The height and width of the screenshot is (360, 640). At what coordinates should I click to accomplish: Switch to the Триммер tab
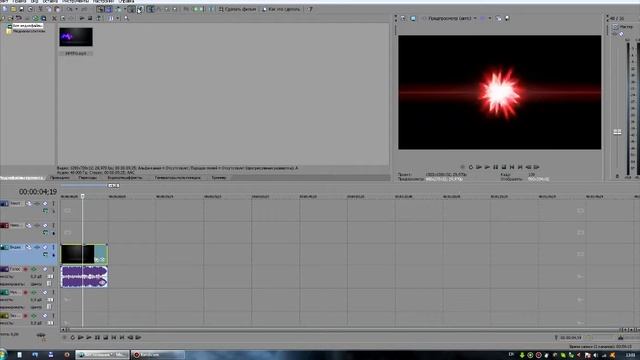(219, 178)
